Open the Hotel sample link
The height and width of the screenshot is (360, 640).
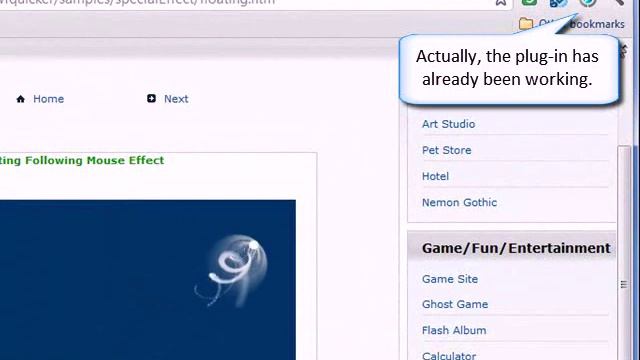[x=435, y=176]
